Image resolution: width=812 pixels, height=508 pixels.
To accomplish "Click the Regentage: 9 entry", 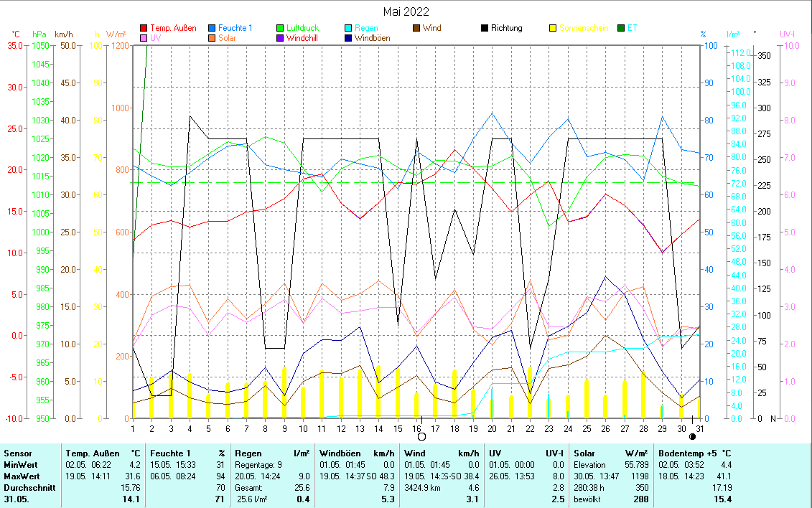I will tap(261, 465).
